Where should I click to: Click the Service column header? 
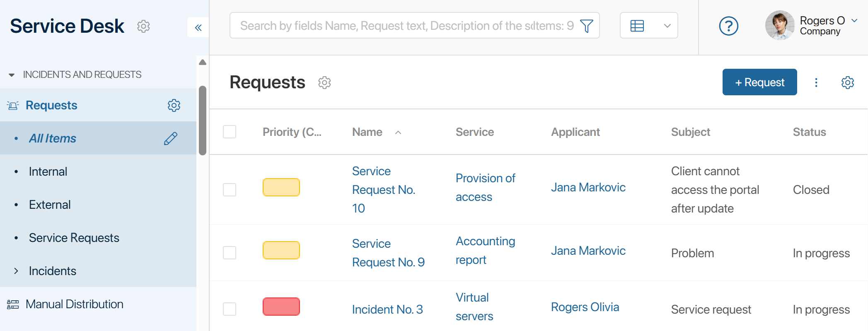pyautogui.click(x=475, y=132)
